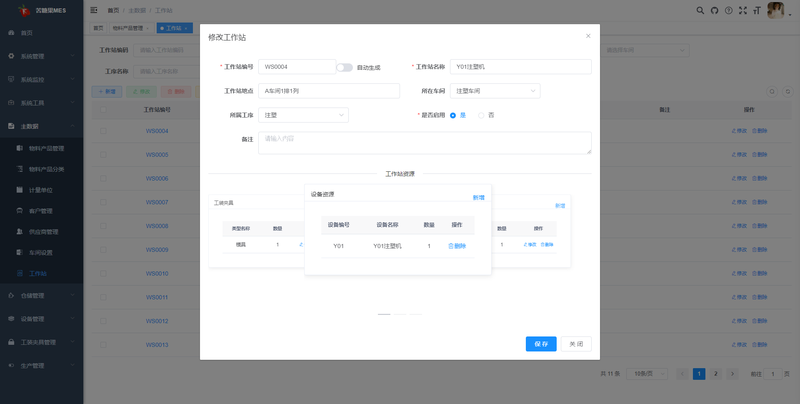Toggle the 自动生成 switch

344,67
